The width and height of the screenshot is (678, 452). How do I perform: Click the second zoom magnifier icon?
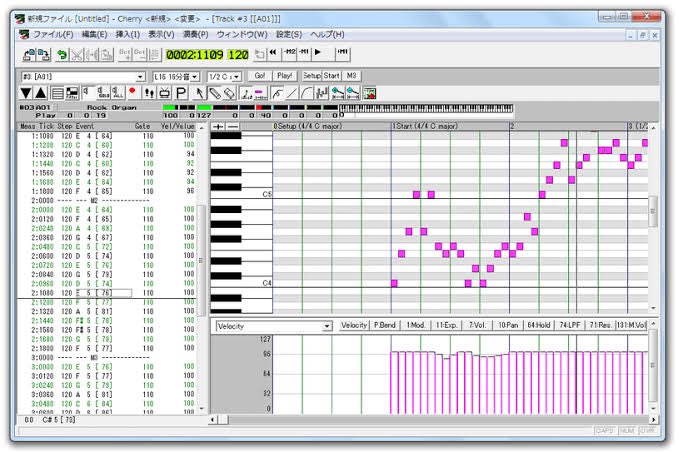[x=353, y=93]
